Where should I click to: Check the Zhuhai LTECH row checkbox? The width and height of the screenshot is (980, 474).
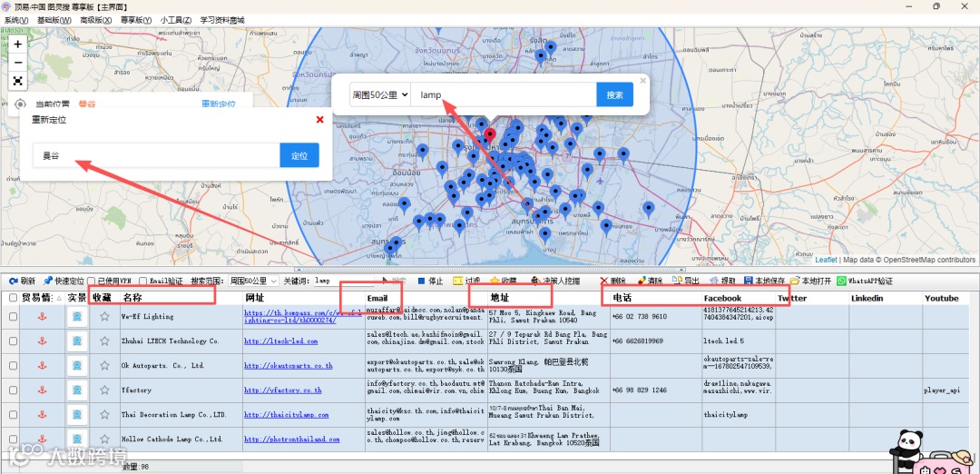click(x=13, y=341)
